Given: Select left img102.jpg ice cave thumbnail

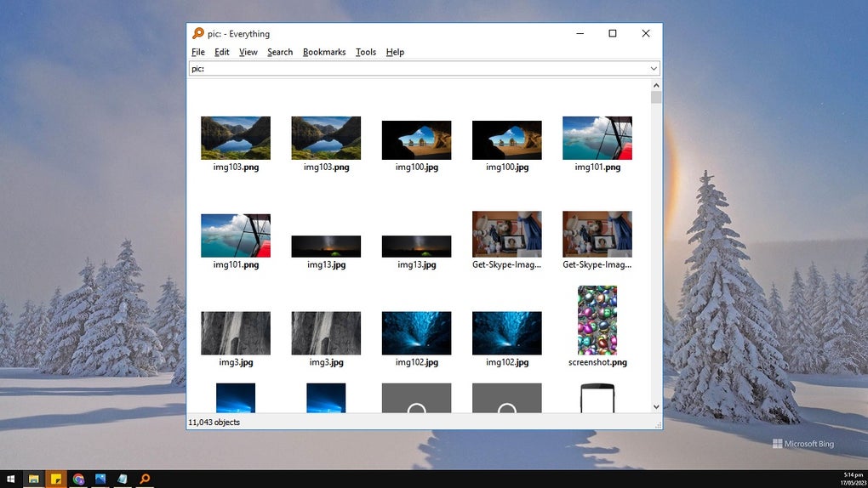Looking at the screenshot, I should click(416, 333).
